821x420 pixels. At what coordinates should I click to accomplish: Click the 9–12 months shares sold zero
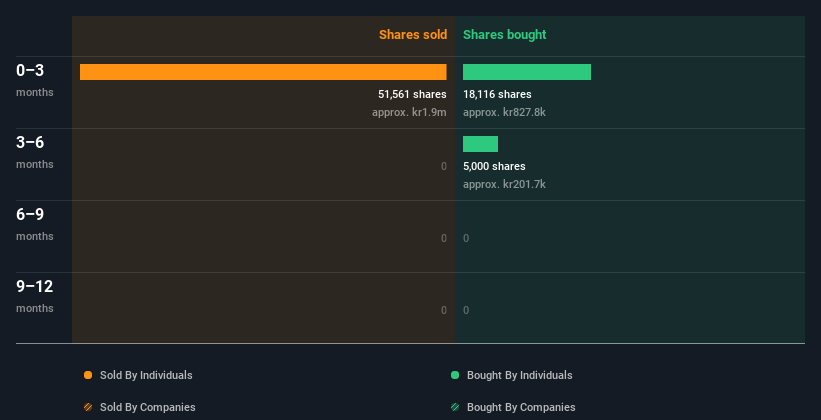(443, 310)
